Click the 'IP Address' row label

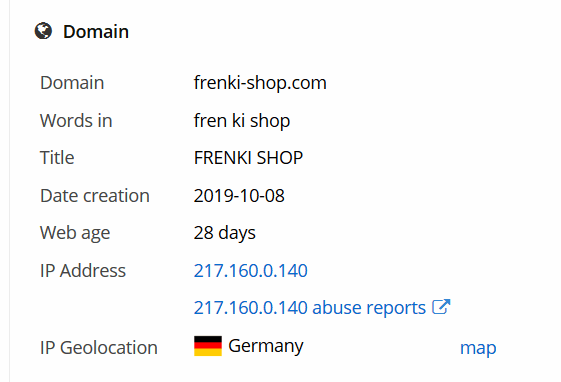(83, 270)
